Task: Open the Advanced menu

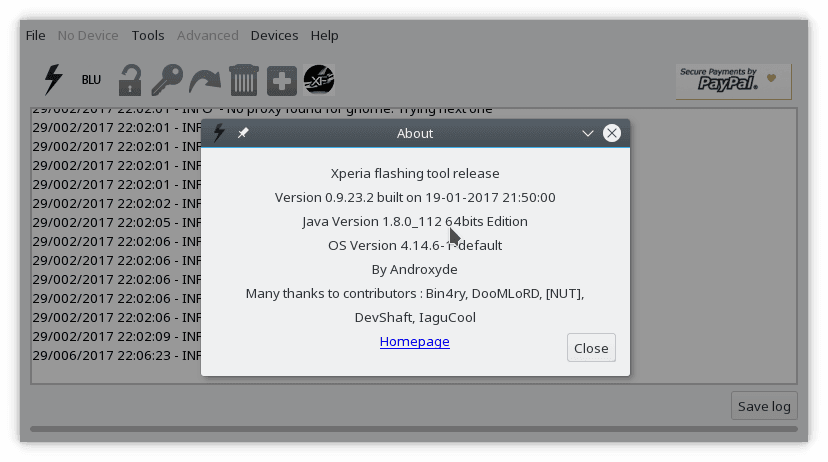Action: click(x=208, y=35)
